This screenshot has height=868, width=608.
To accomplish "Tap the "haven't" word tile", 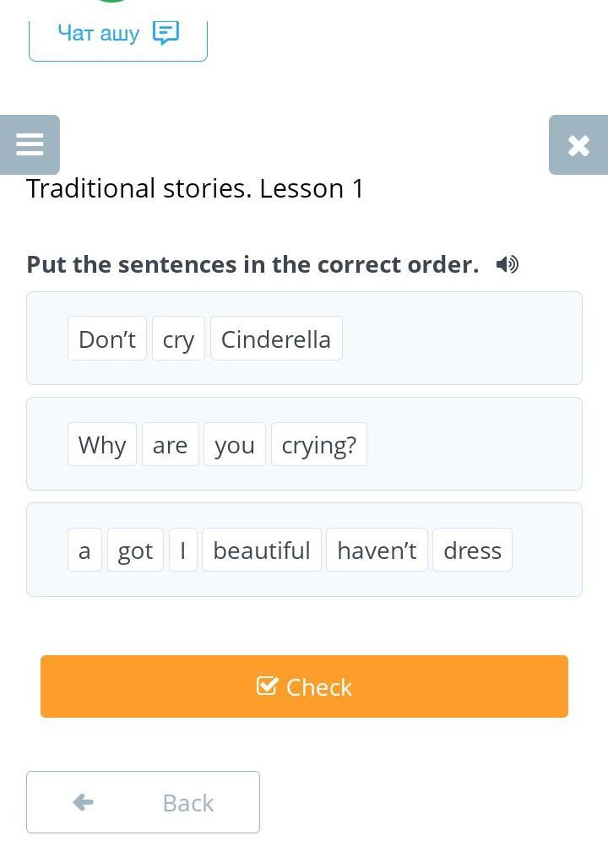I will pos(377,550).
